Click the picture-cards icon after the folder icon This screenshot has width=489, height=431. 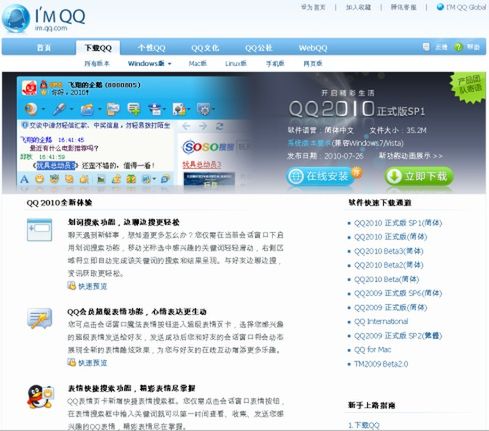tap(113, 109)
